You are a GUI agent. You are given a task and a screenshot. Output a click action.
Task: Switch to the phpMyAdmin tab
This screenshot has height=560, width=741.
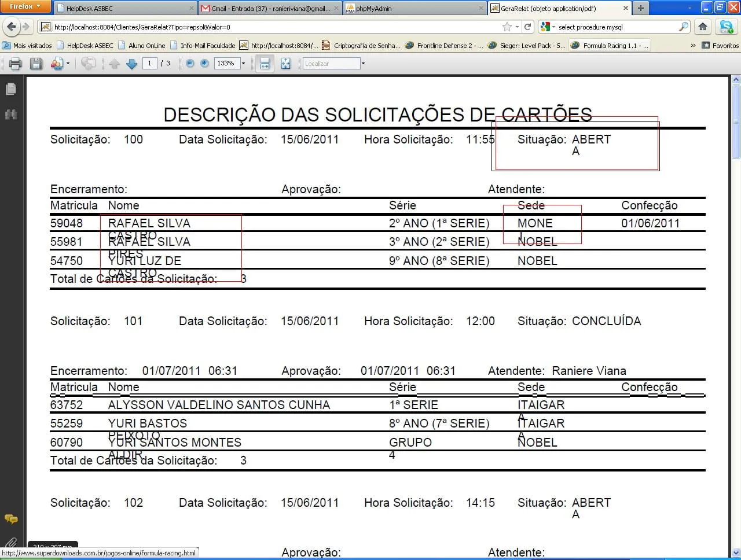[x=414, y=9]
